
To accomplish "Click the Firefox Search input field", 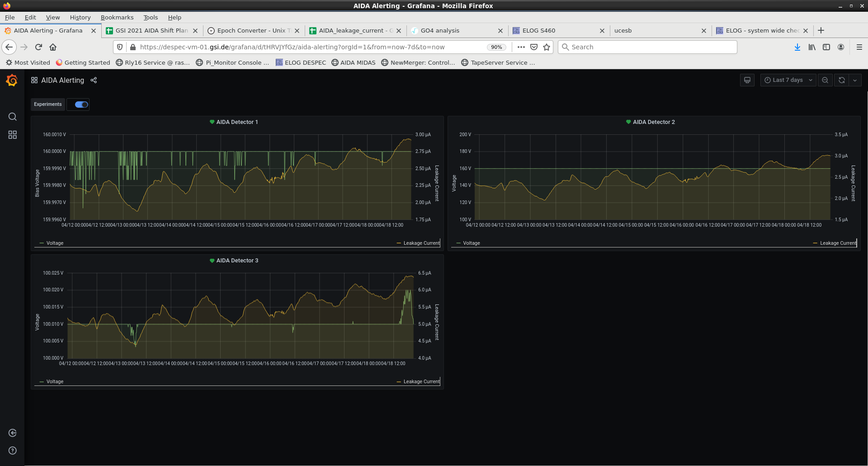I will 651,47.
